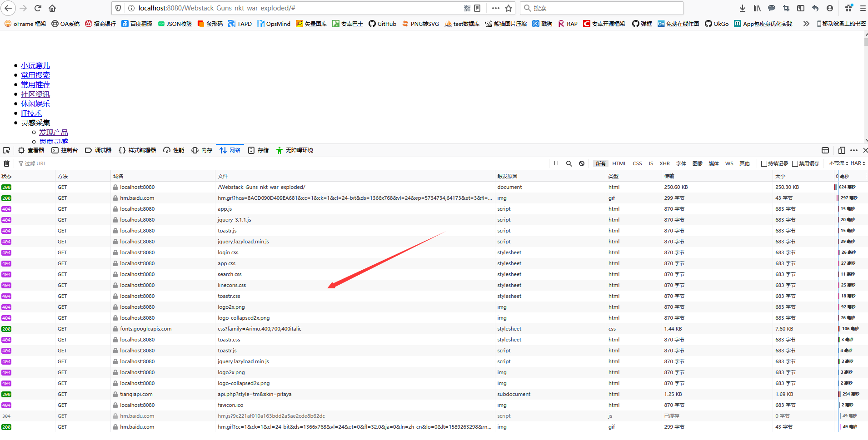Enable request blocking in Network panel
868x440 pixels.
click(582, 163)
